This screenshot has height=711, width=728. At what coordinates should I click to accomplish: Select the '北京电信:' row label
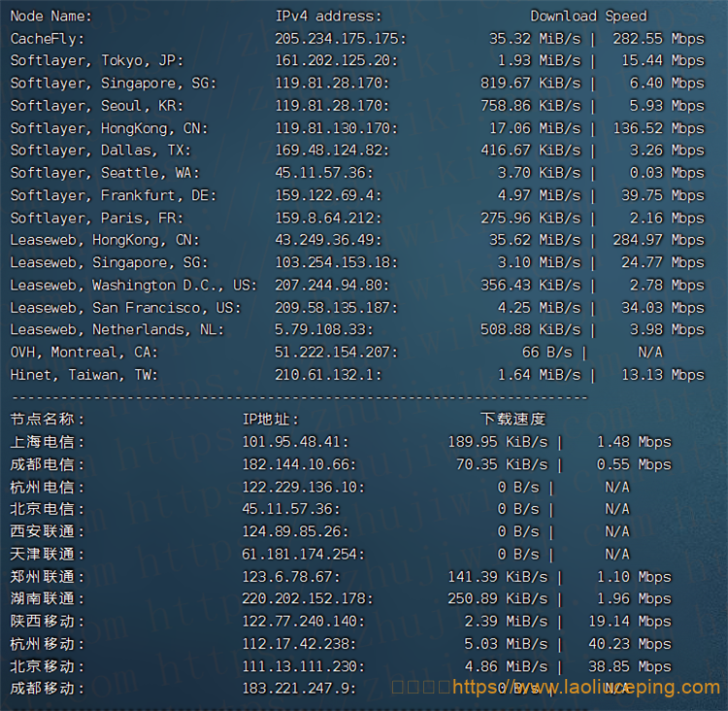(48, 509)
